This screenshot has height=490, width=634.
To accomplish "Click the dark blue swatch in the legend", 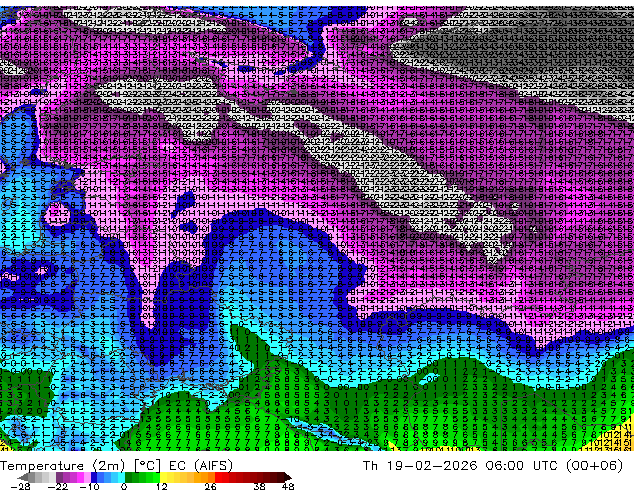I will [94, 477].
